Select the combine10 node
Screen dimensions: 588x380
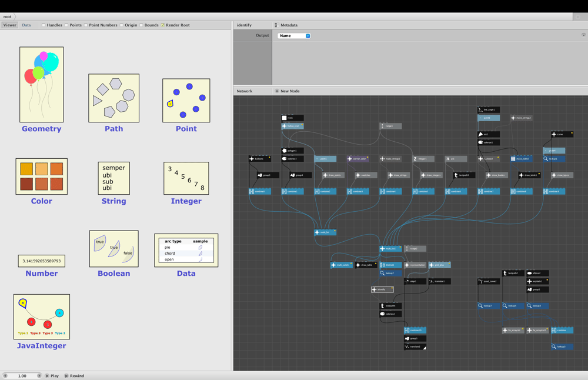click(415, 330)
